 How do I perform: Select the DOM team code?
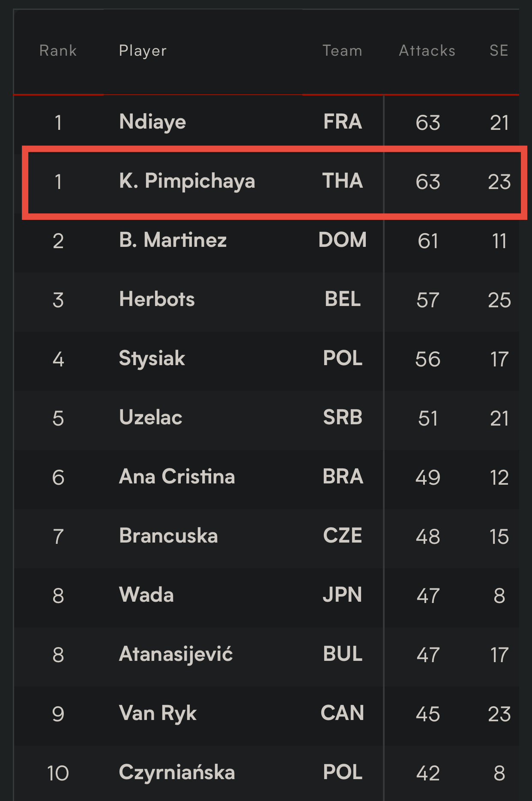[x=343, y=240]
